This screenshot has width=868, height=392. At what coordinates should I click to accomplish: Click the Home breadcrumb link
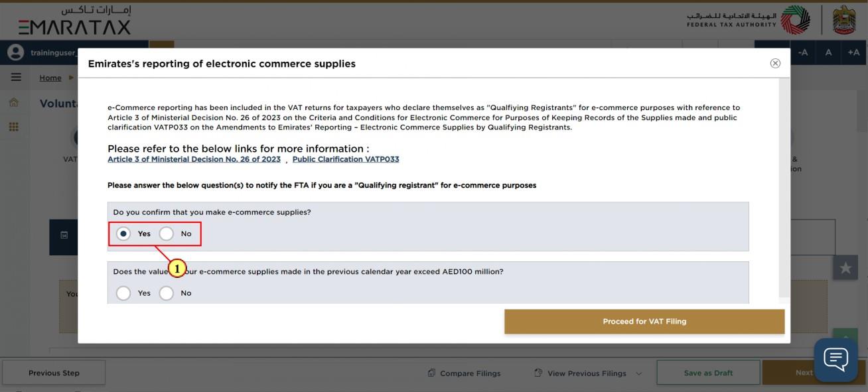[x=50, y=78]
